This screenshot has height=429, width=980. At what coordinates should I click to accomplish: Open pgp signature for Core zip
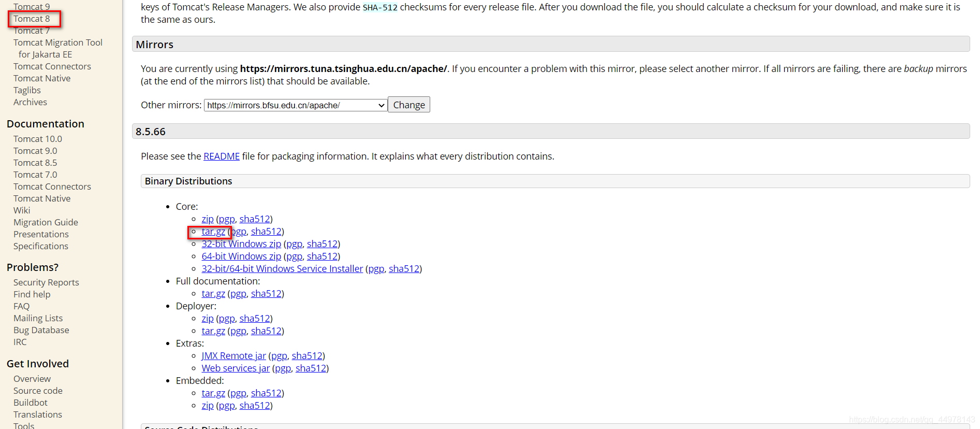coord(227,219)
